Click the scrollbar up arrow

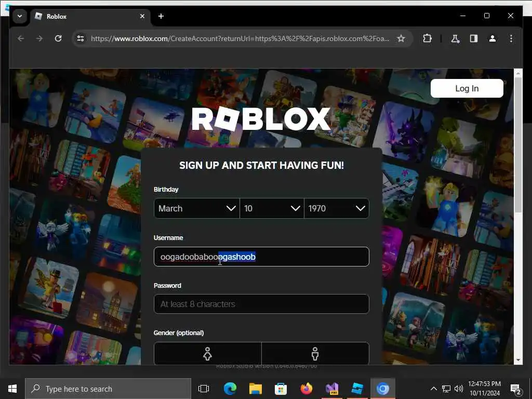click(518, 73)
